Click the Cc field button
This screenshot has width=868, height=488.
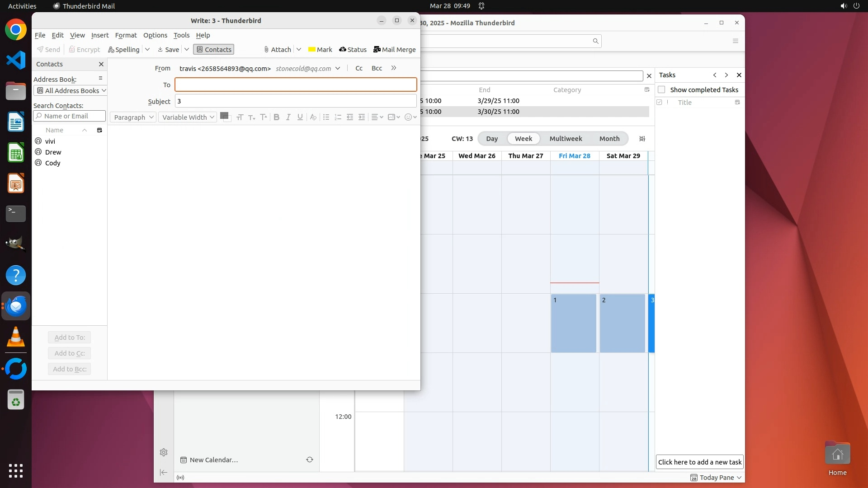(x=359, y=68)
